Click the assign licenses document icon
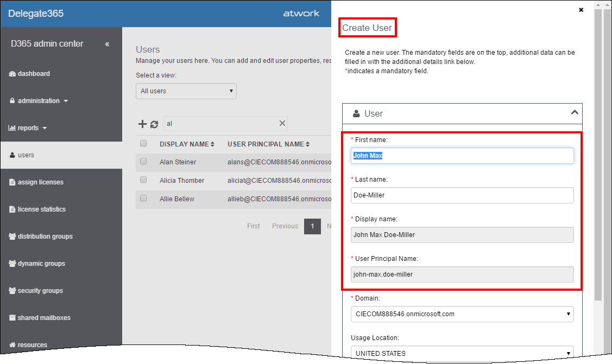This screenshot has height=364, width=612. pyautogui.click(x=12, y=182)
